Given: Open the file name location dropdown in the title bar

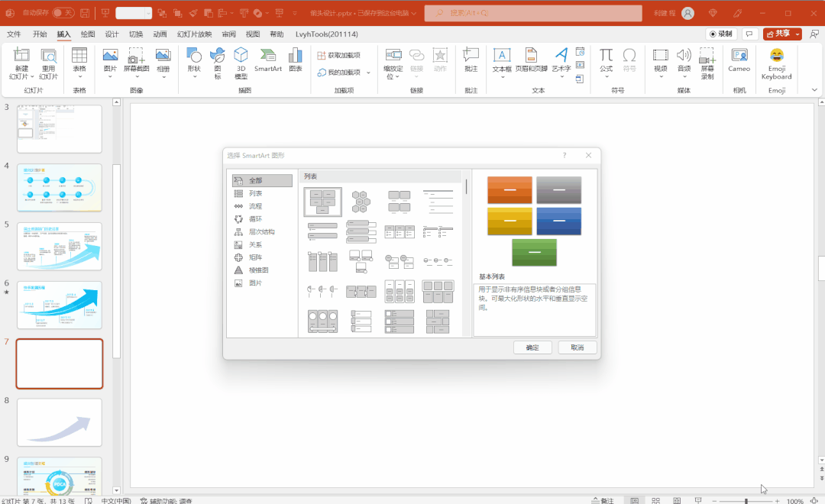Looking at the screenshot, I should [x=414, y=13].
